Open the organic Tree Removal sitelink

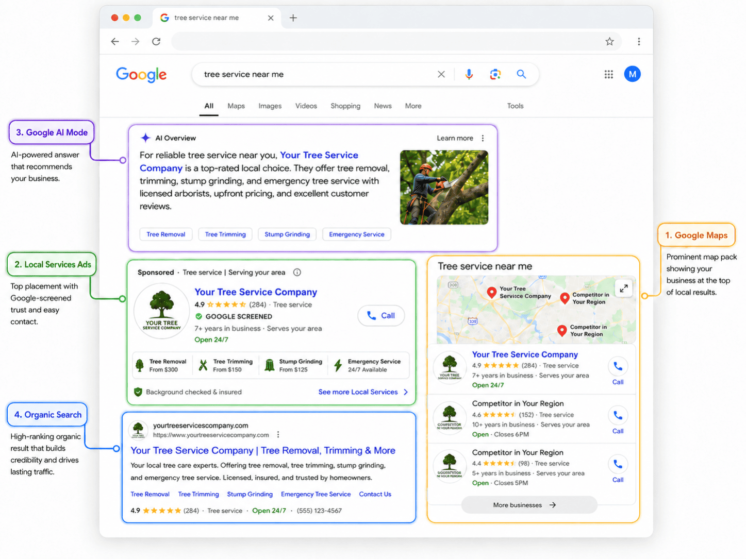pos(150,495)
